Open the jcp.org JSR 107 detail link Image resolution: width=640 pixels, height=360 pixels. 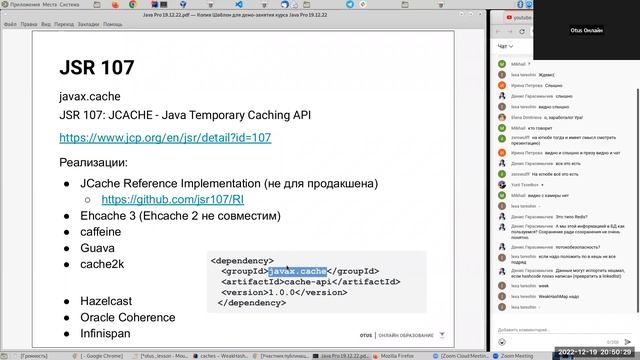point(165,138)
